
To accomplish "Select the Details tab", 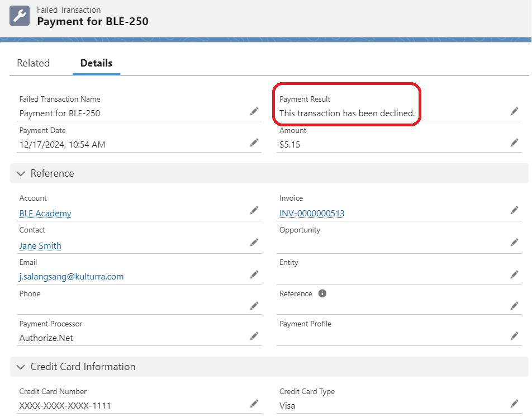I will click(96, 63).
